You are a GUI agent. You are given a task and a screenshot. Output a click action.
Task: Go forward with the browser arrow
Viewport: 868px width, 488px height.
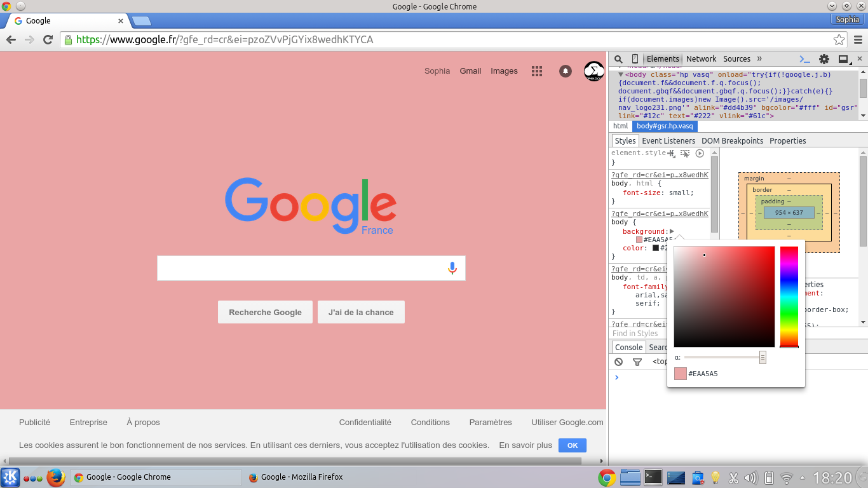pos(29,39)
